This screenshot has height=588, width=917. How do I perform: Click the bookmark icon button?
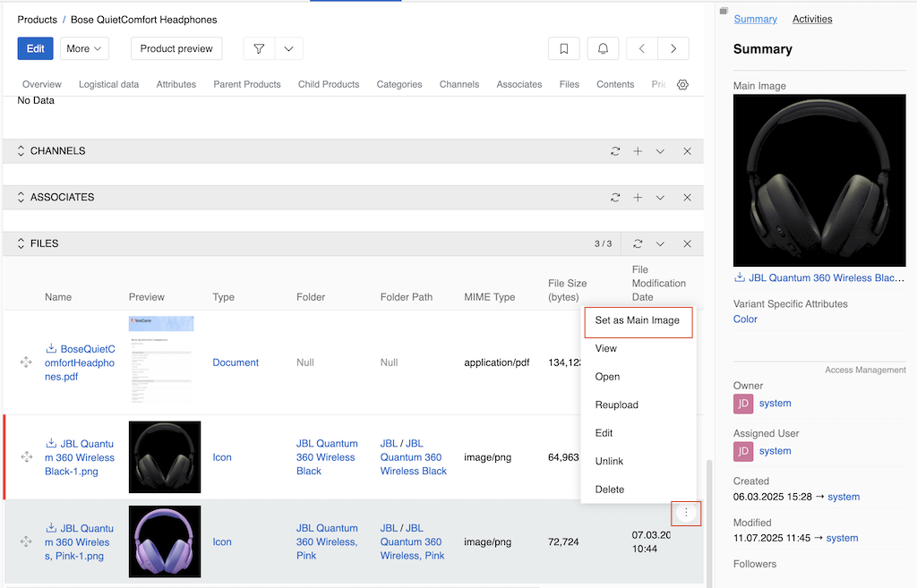pos(564,48)
